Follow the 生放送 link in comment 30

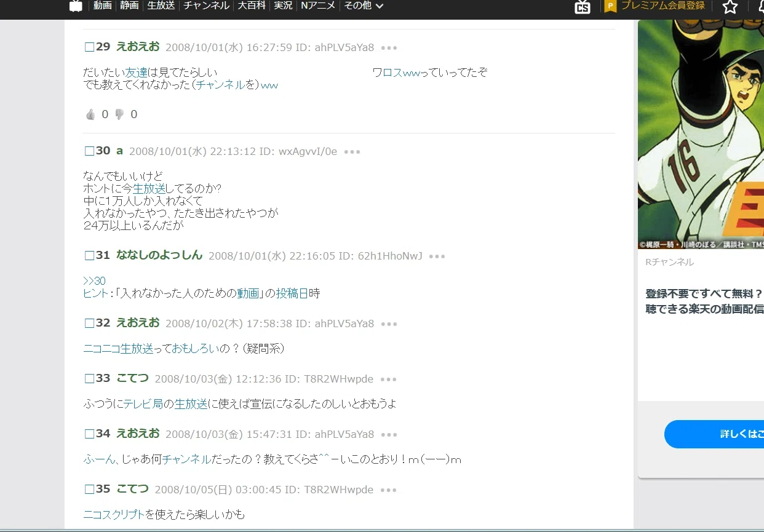[149, 189]
